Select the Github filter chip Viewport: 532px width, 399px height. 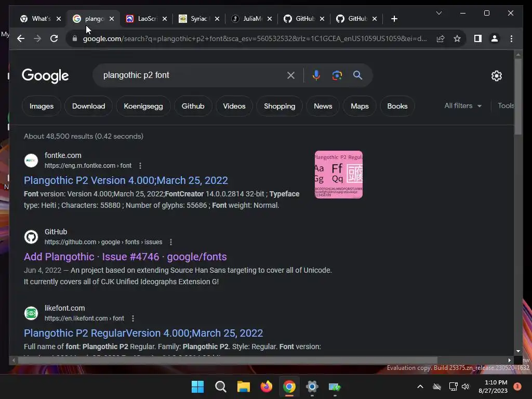[x=193, y=106]
